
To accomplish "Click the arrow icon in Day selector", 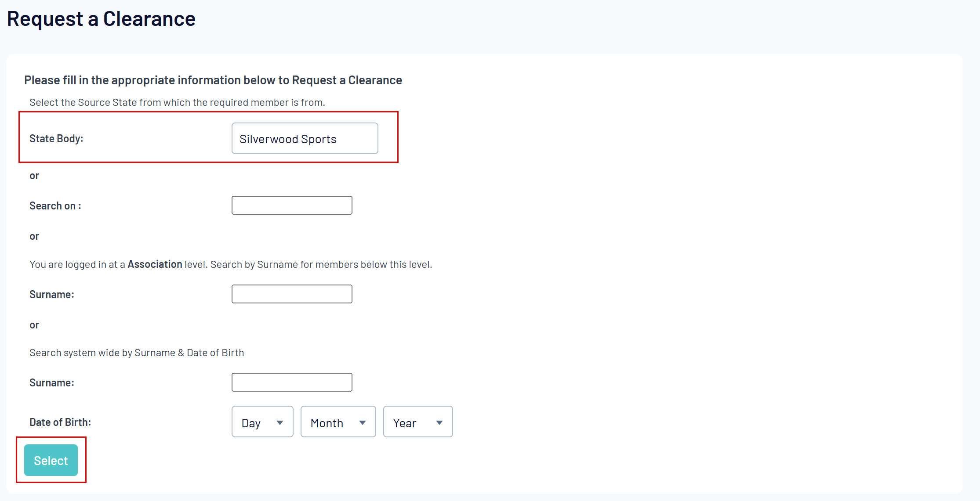I will click(x=280, y=423).
